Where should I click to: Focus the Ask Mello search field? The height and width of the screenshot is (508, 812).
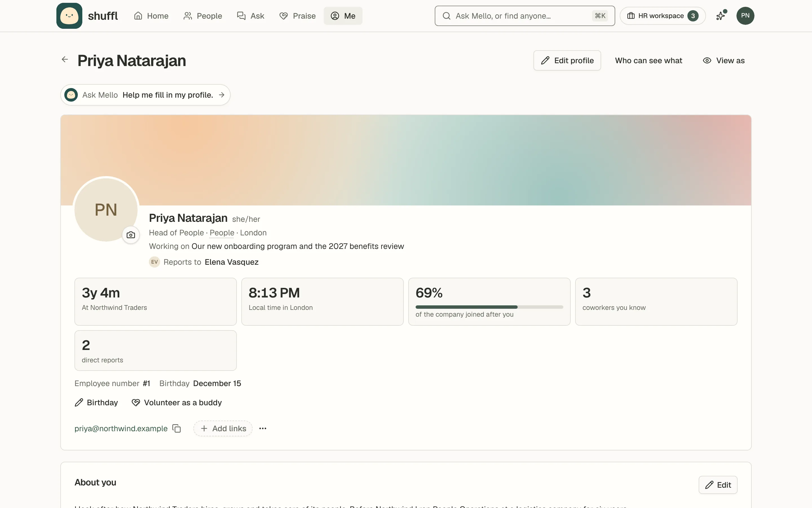(524, 16)
